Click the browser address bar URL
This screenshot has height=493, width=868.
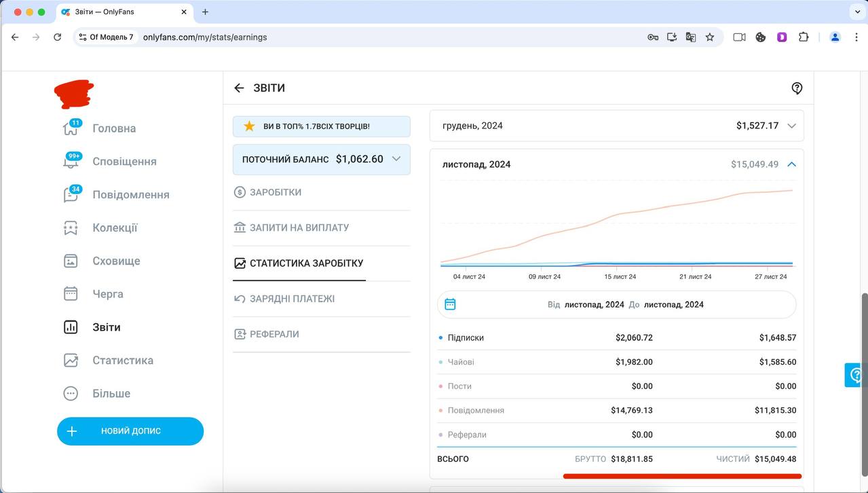[x=205, y=37]
